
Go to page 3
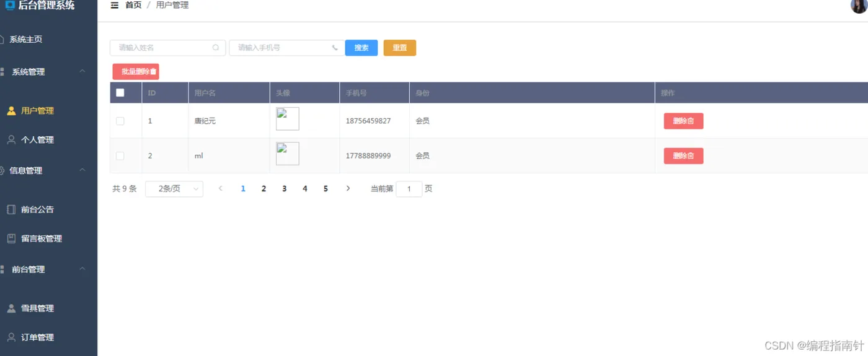coord(284,189)
